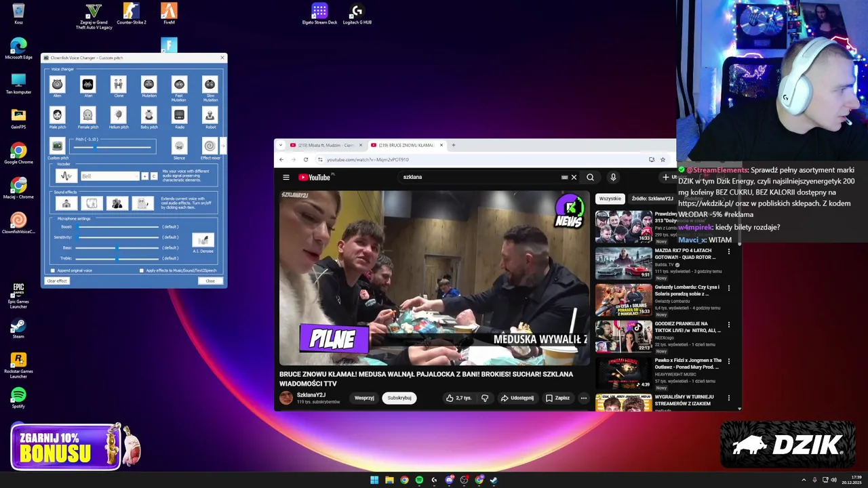Click the Subskrybuj button
868x488 pixels.
tap(399, 398)
